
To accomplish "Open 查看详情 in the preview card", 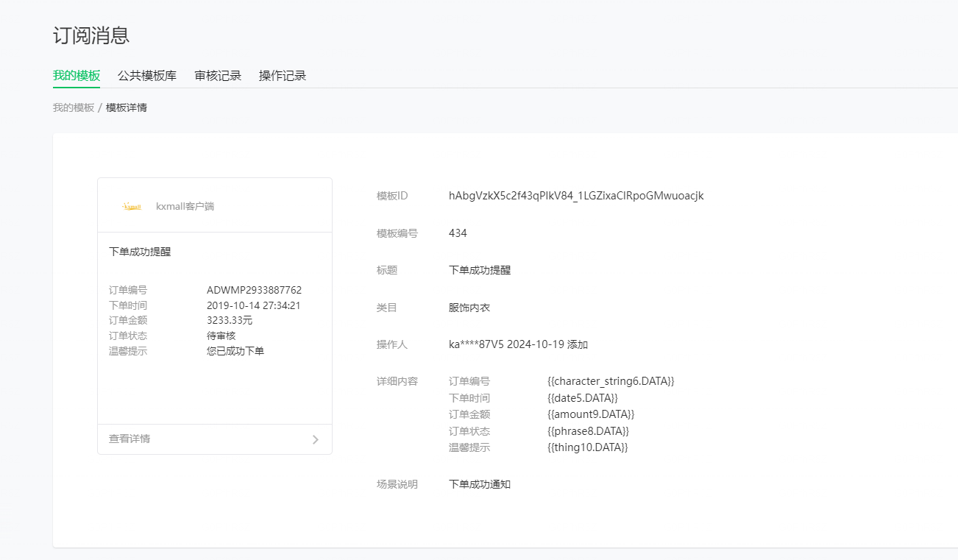I will pos(129,439).
